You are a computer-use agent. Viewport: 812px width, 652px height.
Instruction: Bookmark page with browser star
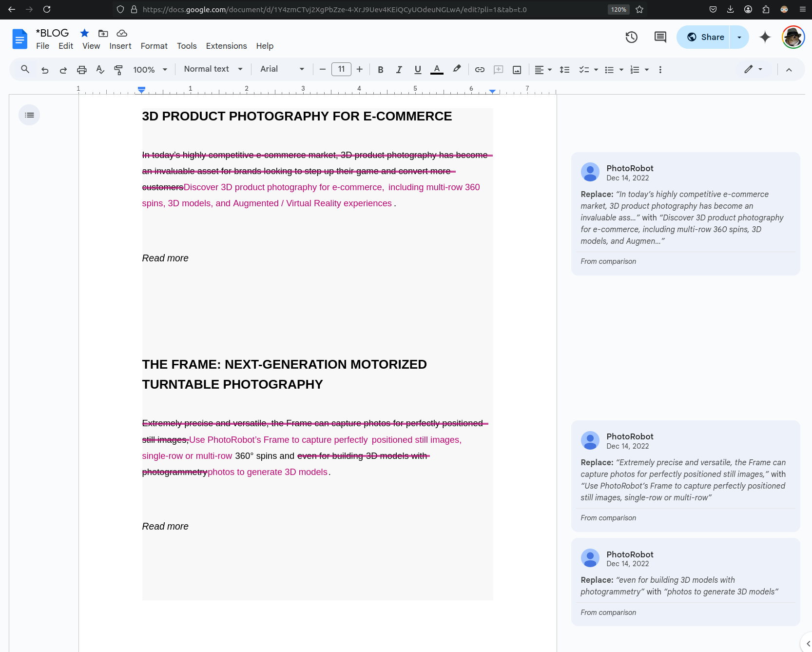click(639, 9)
